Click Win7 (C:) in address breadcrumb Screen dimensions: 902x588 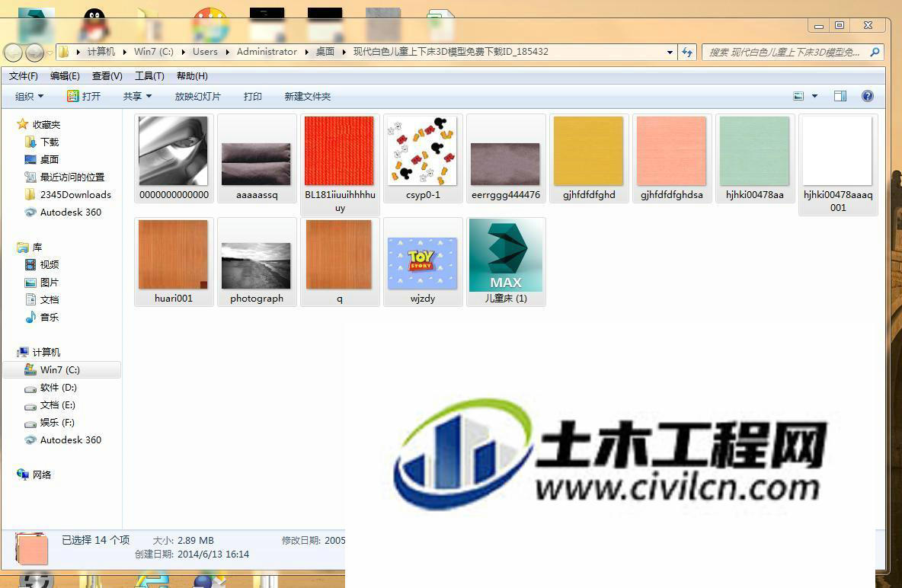[x=154, y=52]
